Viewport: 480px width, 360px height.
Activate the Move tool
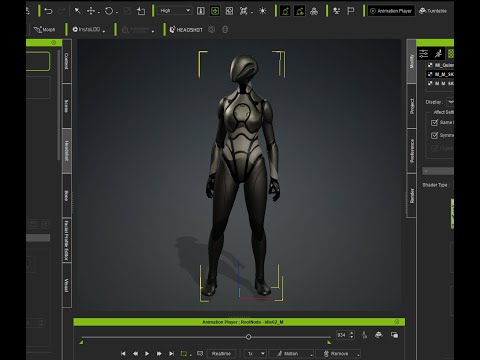click(x=91, y=11)
